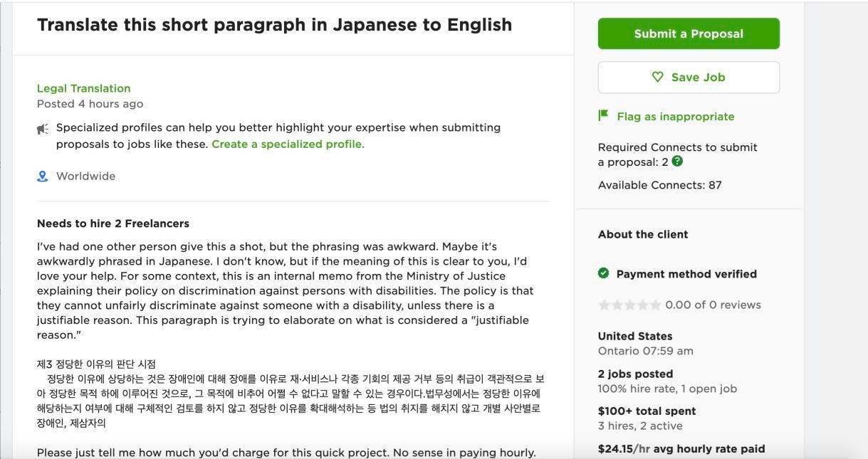Open the Legal Translation category page

point(83,88)
